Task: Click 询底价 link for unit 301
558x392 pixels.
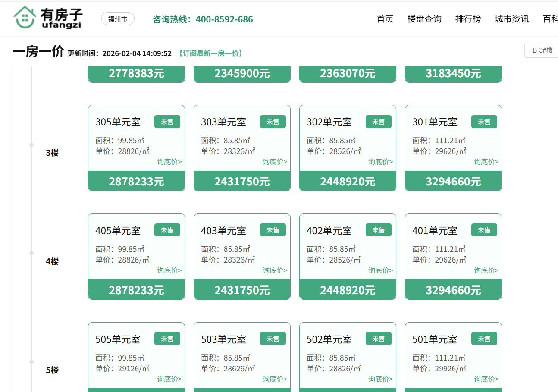Action: [486, 162]
